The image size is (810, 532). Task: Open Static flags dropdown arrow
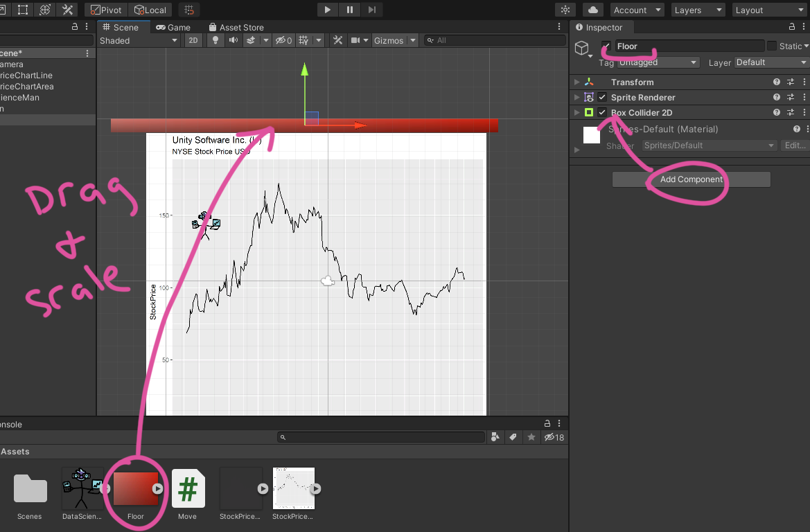tap(806, 46)
